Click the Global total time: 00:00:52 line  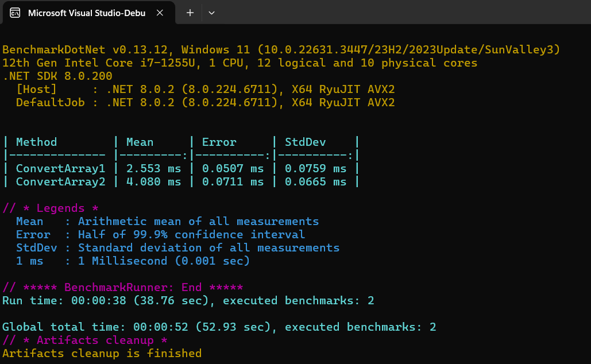click(x=219, y=327)
